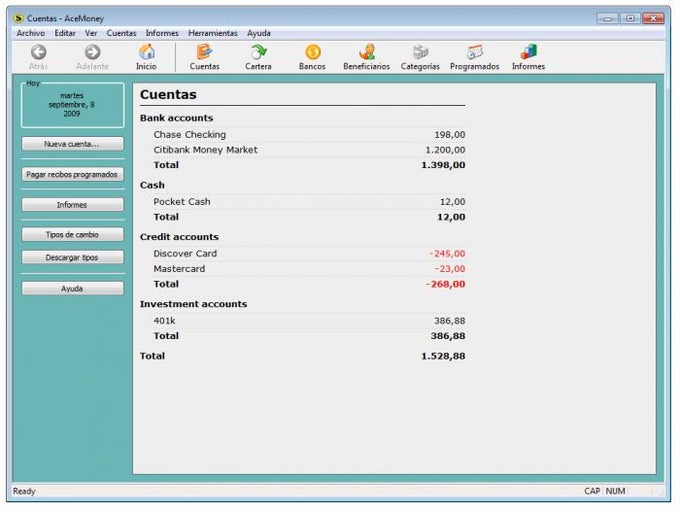The image size is (680, 512).
Task: Open the Mastercard account
Action: tap(179, 269)
